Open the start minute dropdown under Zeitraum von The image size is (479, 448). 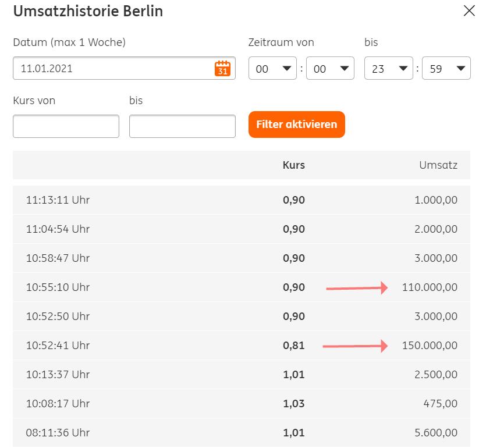click(x=330, y=68)
